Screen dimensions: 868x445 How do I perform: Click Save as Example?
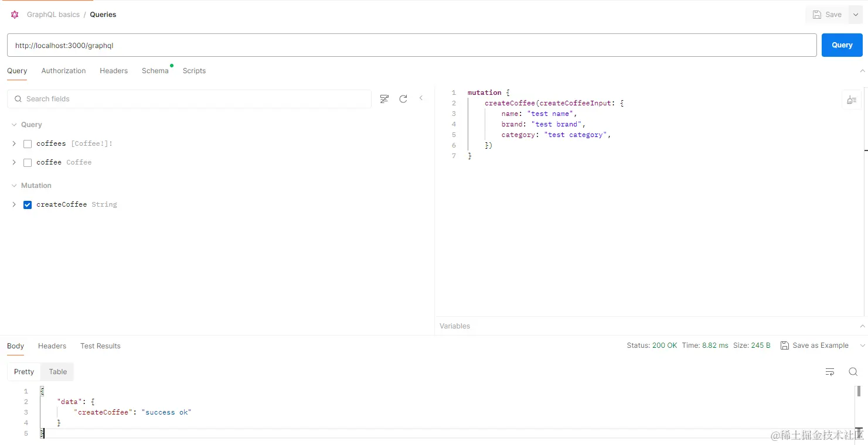tap(815, 345)
